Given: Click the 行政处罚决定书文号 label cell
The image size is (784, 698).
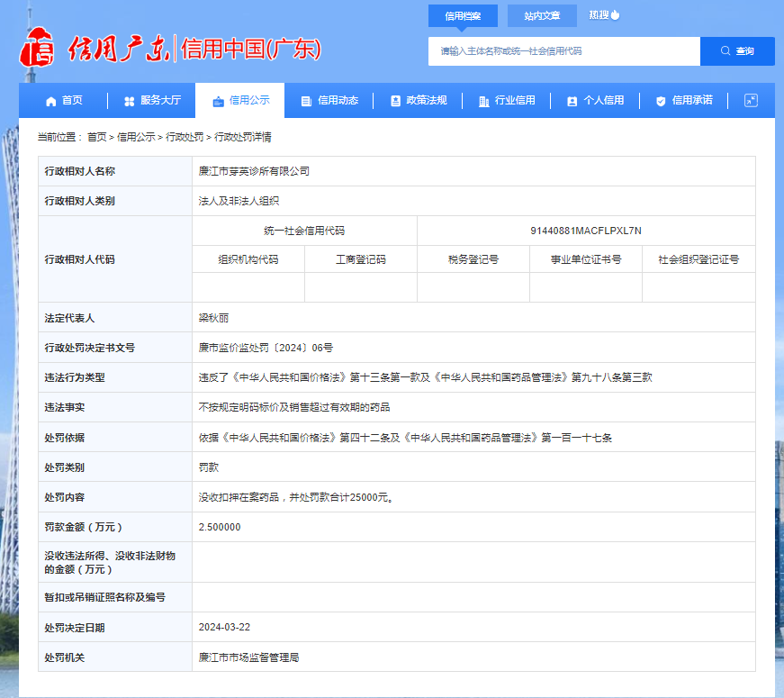Looking at the screenshot, I should pos(115,348).
